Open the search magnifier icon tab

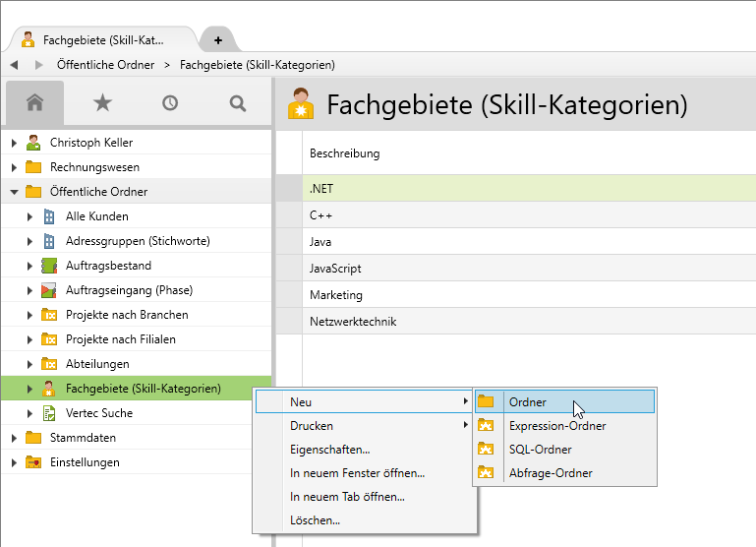click(237, 102)
